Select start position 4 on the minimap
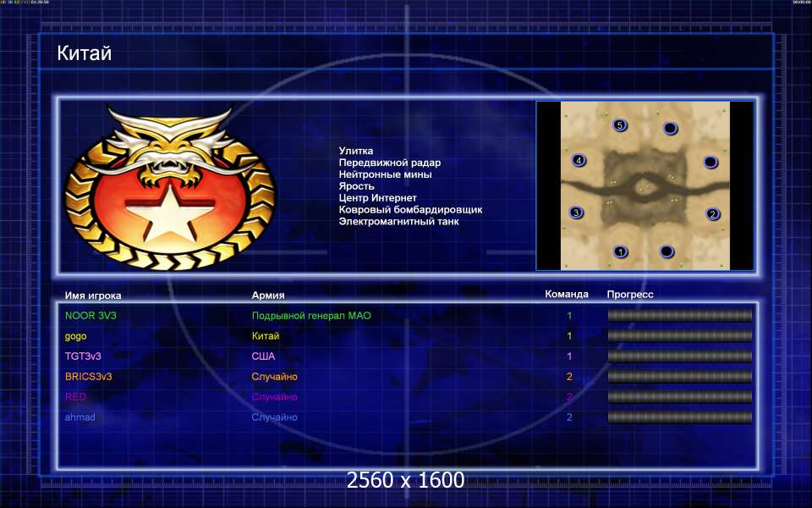The width and height of the screenshot is (812, 508). [x=579, y=160]
